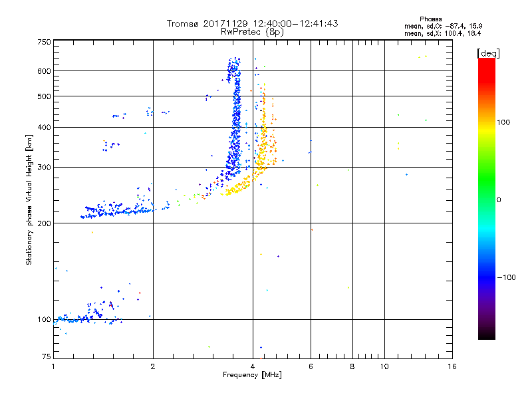Click the colorbar tick label "-100"
532x399 pixels.
[506, 277]
